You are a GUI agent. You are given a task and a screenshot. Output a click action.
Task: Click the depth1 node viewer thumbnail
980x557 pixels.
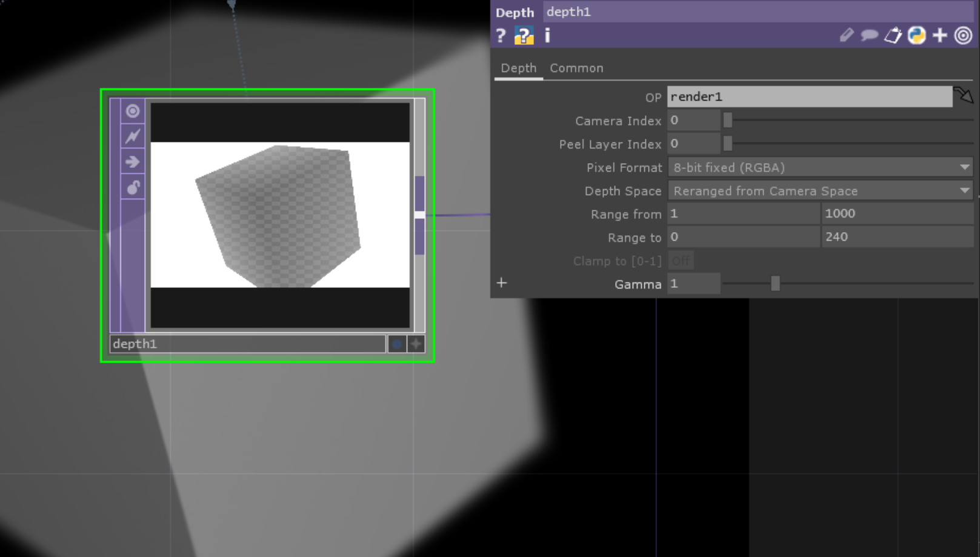(x=280, y=215)
